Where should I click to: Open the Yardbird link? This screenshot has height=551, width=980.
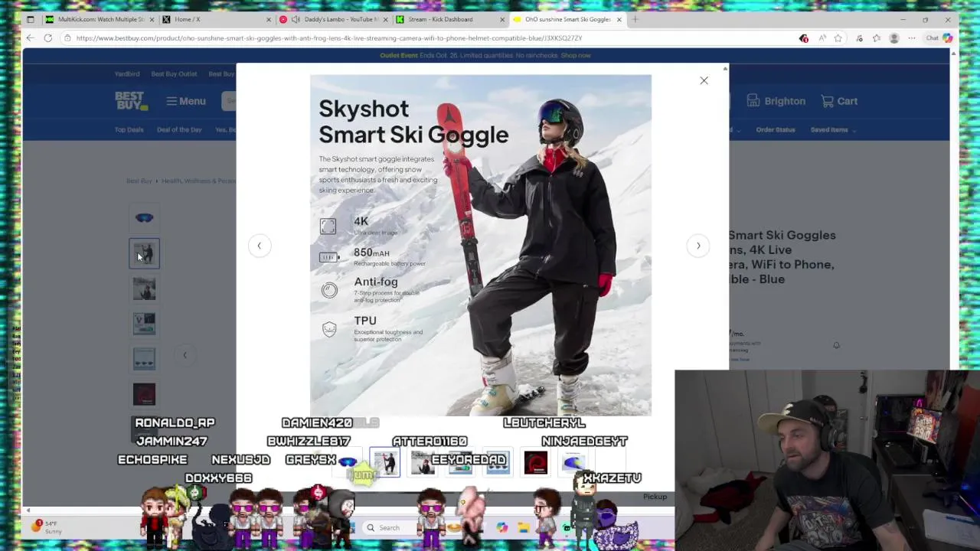[127, 74]
